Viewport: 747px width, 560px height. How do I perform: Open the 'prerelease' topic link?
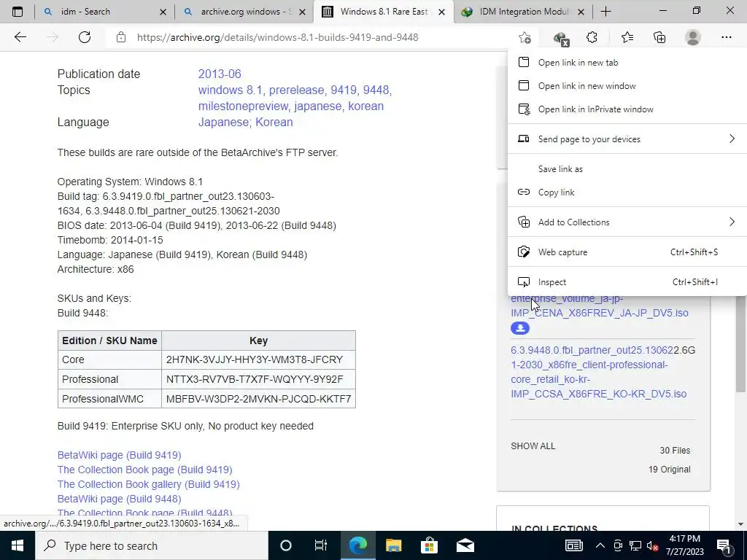(x=296, y=90)
